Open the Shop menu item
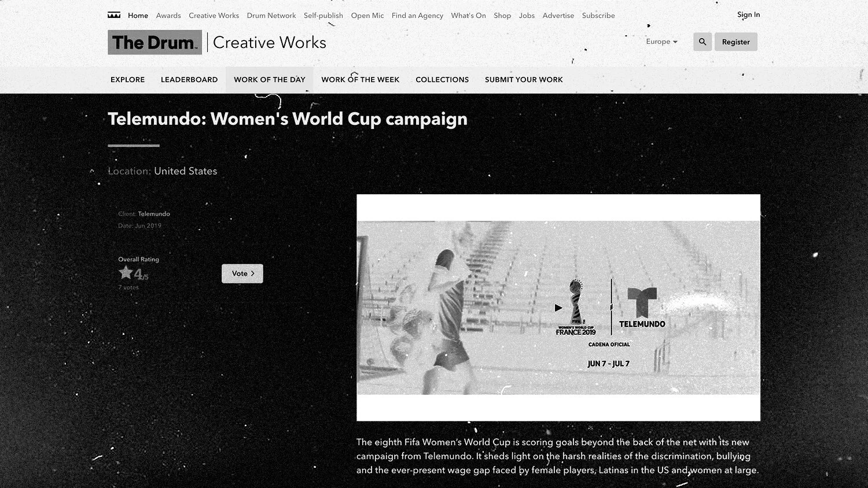 [502, 16]
